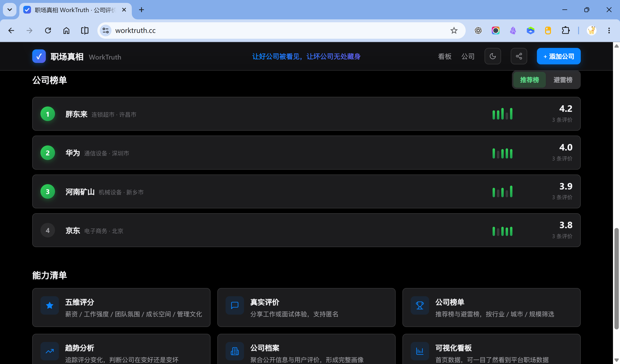The height and width of the screenshot is (364, 620).
Task: Open the browser three-dot menu
Action: point(609,30)
